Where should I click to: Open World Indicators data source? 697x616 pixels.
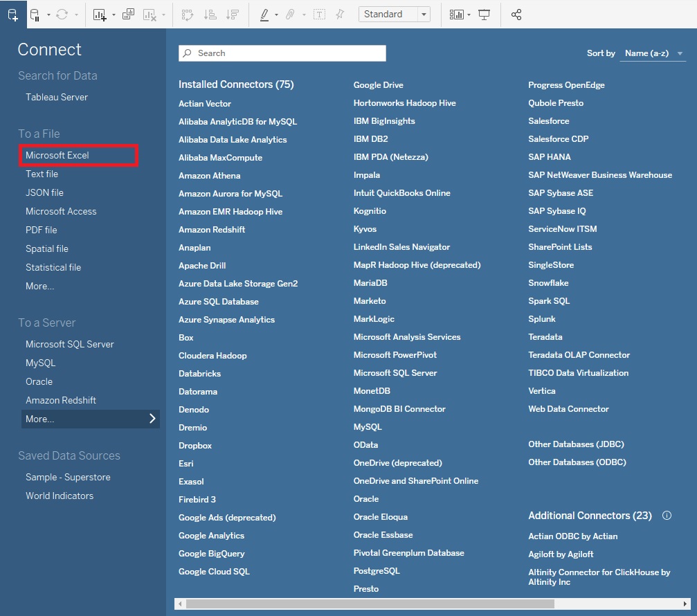[x=60, y=496]
